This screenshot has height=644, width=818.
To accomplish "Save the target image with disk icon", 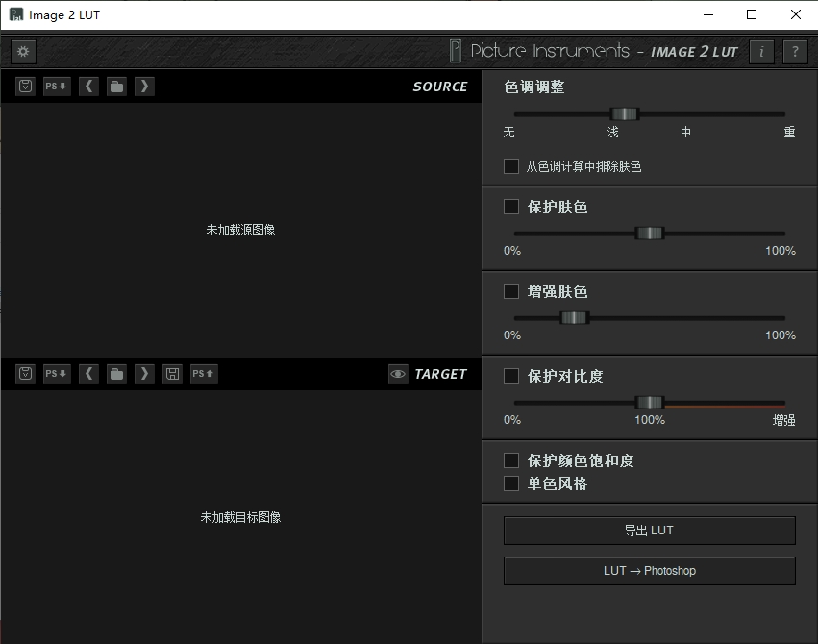I will [x=172, y=373].
